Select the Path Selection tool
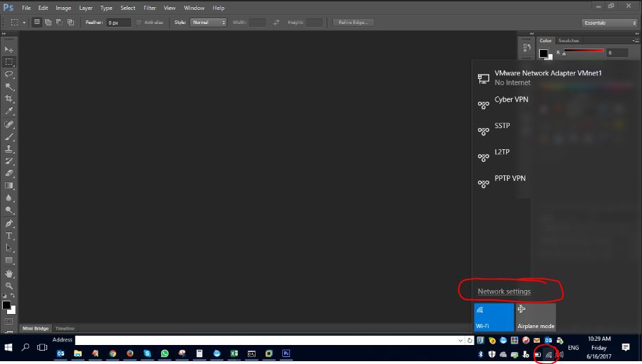 [x=9, y=248]
